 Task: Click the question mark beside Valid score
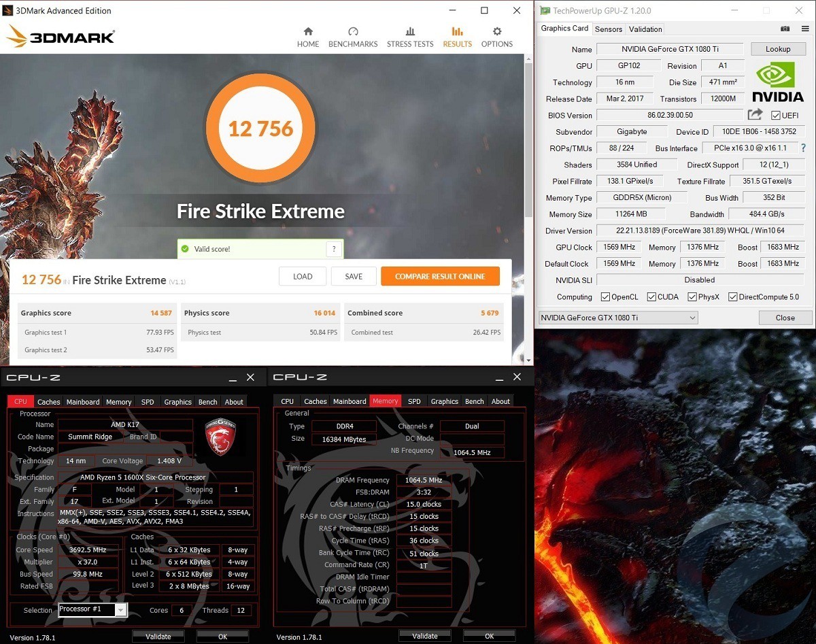point(333,249)
